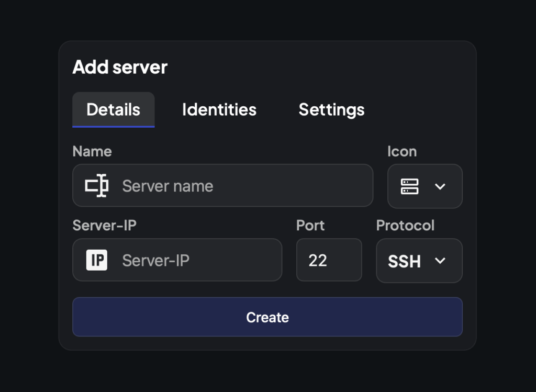Click the server rack icon in Icon selector
This screenshot has height=392, width=536.
coord(409,186)
